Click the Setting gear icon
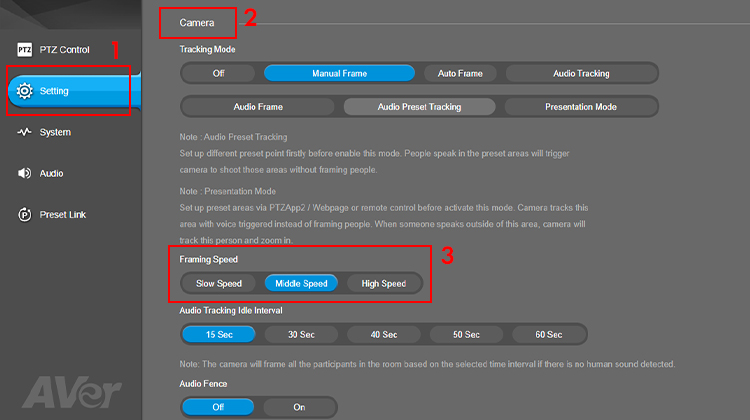The height and width of the screenshot is (420, 750). (x=25, y=91)
